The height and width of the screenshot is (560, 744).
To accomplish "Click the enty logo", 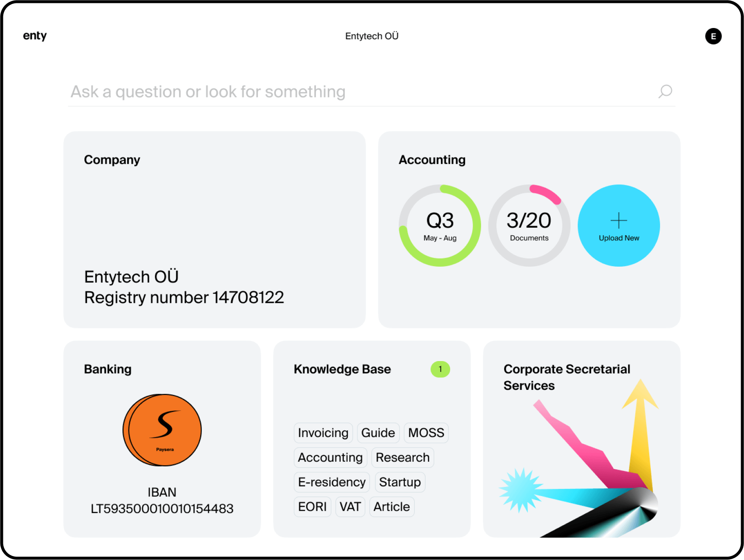I will (35, 36).
